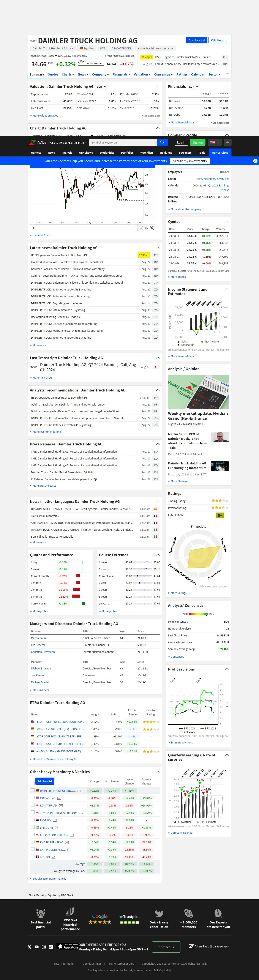Tick the checkbox for TOYOTA INDUSTRIES CORPORATION
This screenshot has height=980, width=259.
point(33,812)
